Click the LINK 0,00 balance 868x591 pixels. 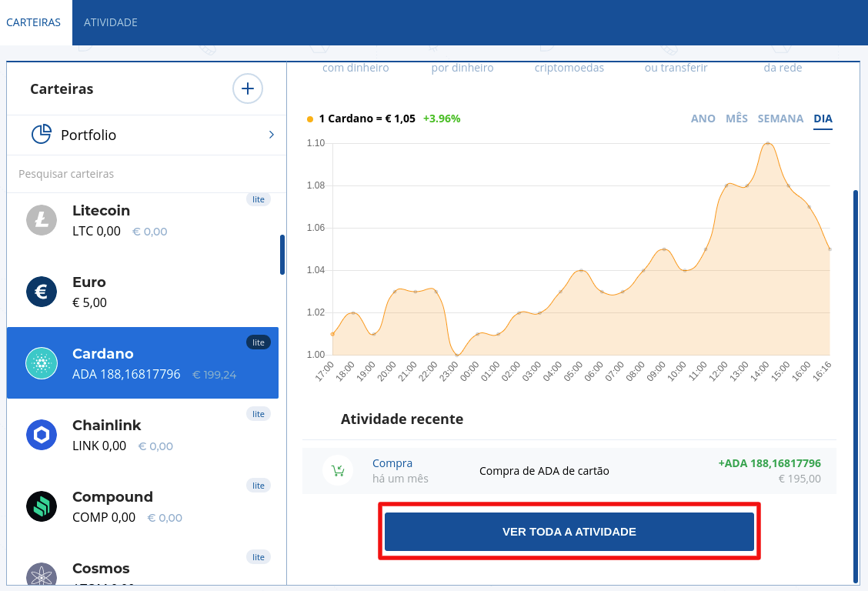coord(99,446)
